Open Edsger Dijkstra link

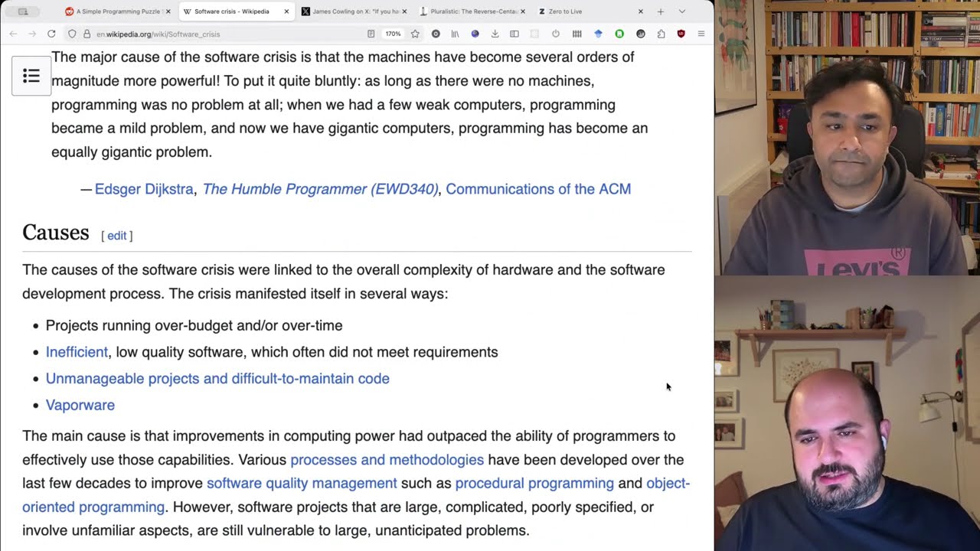point(144,189)
